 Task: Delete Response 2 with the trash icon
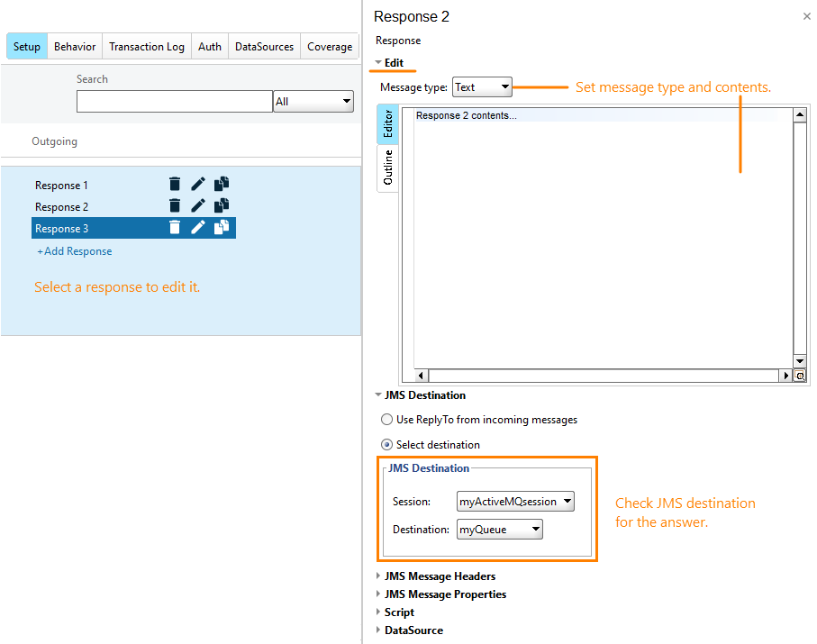[175, 205]
